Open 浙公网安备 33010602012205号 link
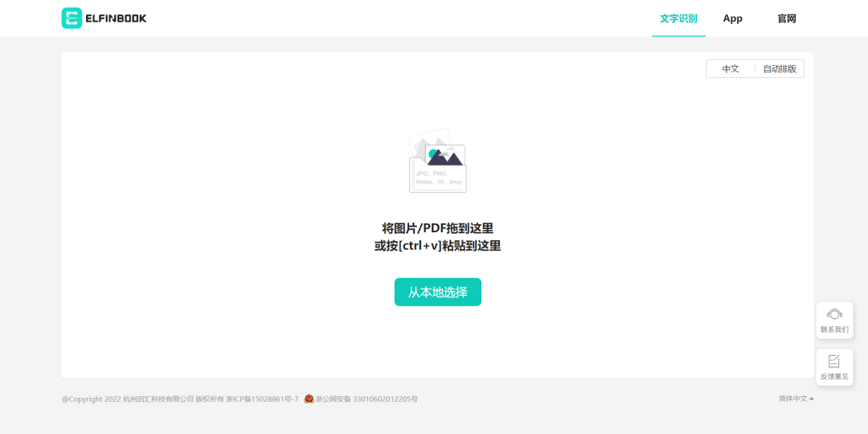Viewport: 868px width, 434px height. [366, 399]
